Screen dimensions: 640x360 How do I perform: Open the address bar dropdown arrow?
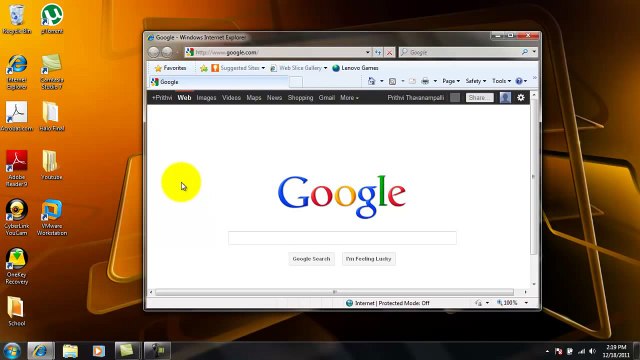tap(368, 52)
